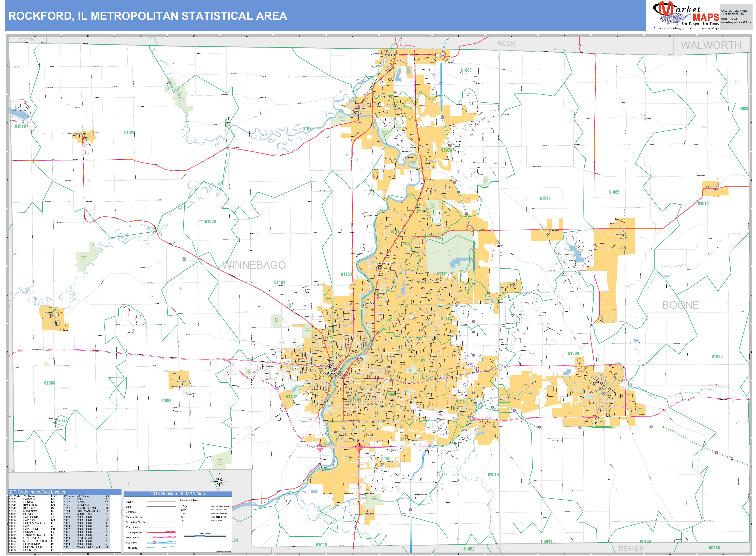
Task: Click the ZIP Code green line legend symbol
Action: (161, 512)
